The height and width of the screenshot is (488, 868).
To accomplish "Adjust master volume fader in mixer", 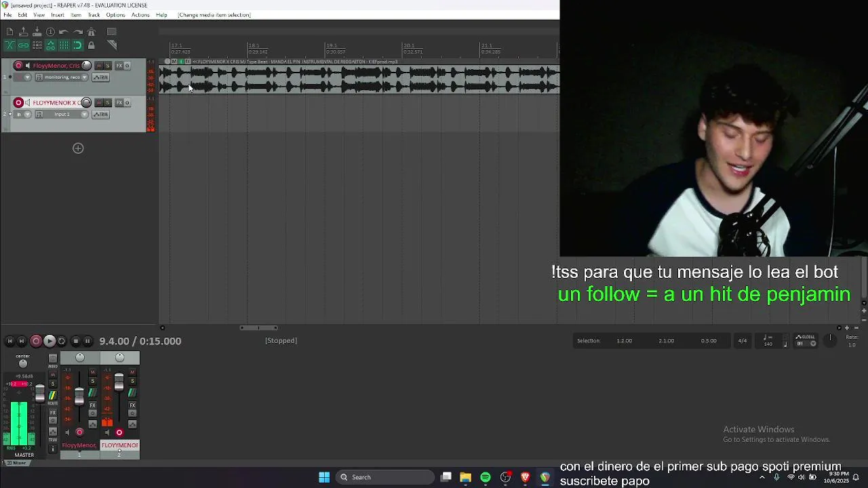I will (40, 393).
